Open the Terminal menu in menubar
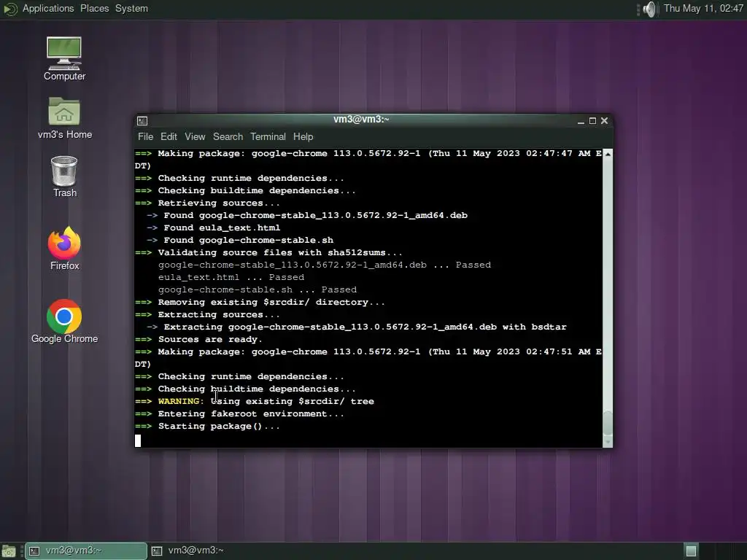 (268, 136)
